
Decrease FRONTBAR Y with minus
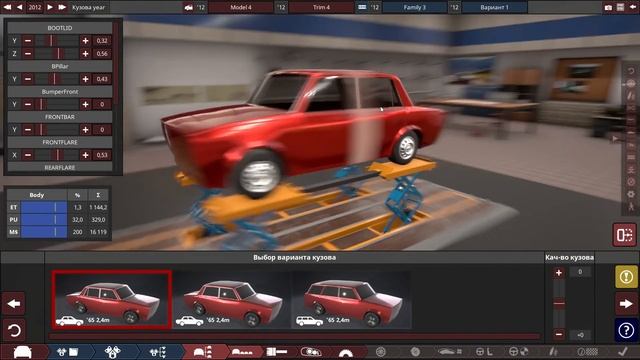point(28,130)
